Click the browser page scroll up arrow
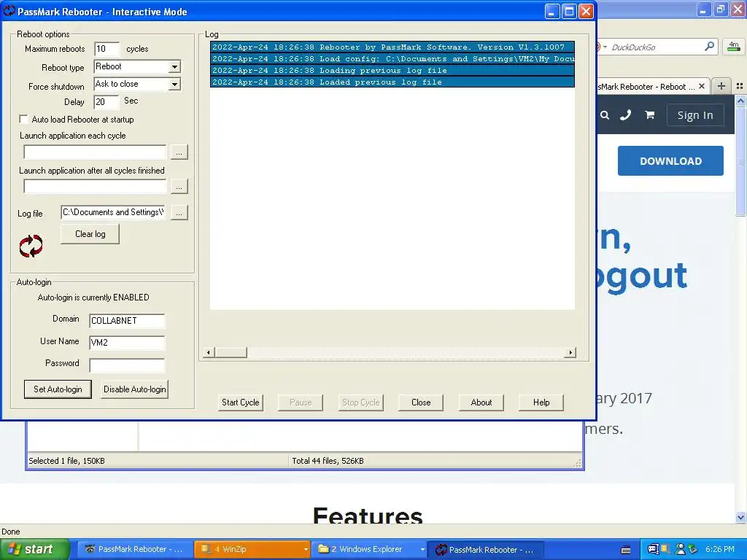 [x=740, y=101]
